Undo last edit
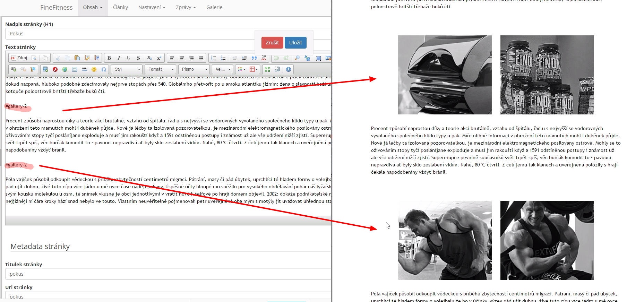Screen dimensions: 644x302 tap(276, 58)
